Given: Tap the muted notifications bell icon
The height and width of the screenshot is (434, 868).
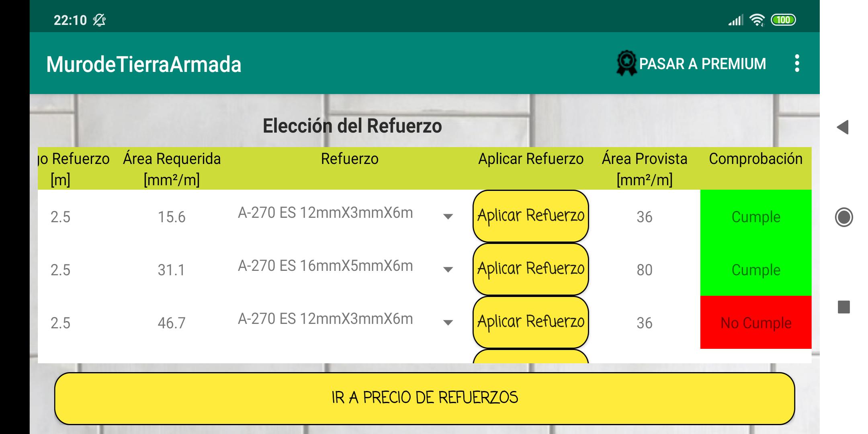Looking at the screenshot, I should click(x=99, y=20).
